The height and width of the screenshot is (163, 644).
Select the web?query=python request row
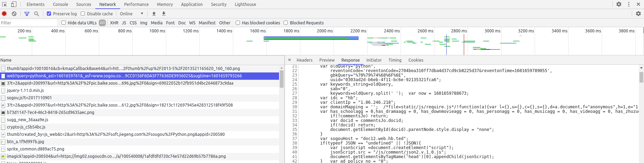[140, 76]
